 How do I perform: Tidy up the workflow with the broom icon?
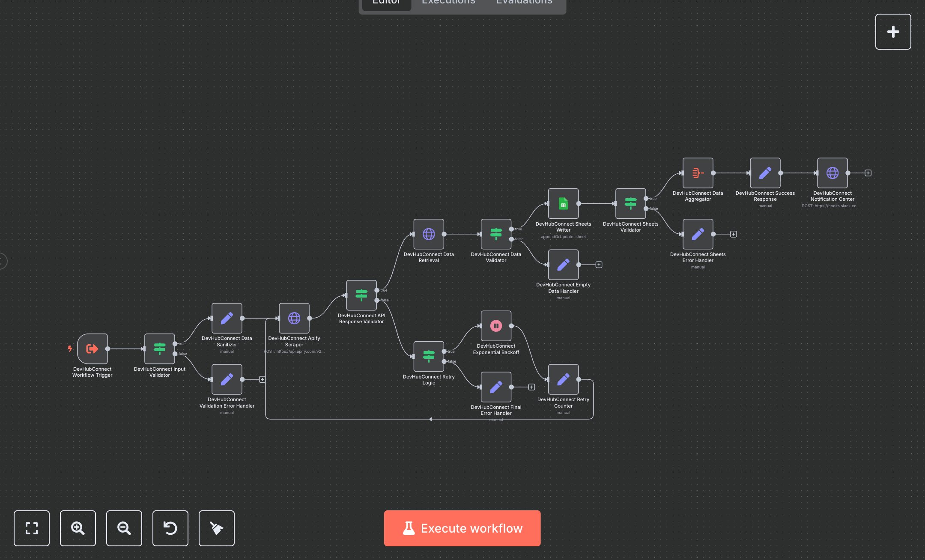[x=216, y=528]
